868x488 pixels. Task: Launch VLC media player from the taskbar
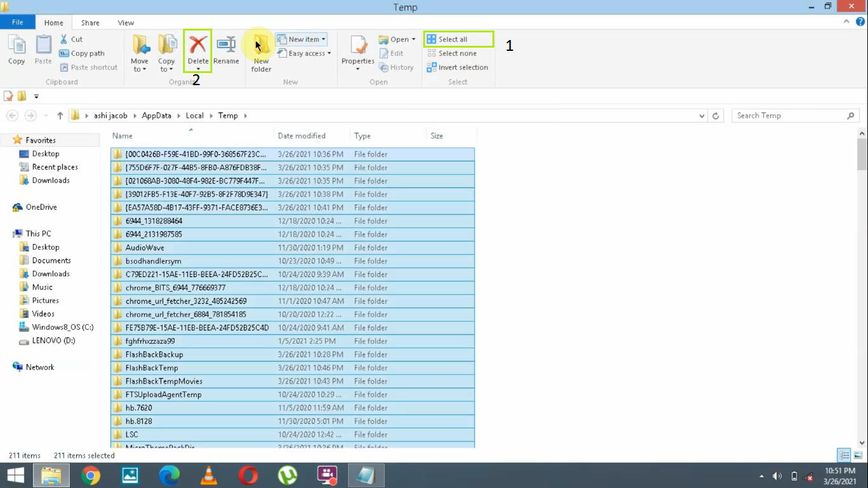point(208,475)
